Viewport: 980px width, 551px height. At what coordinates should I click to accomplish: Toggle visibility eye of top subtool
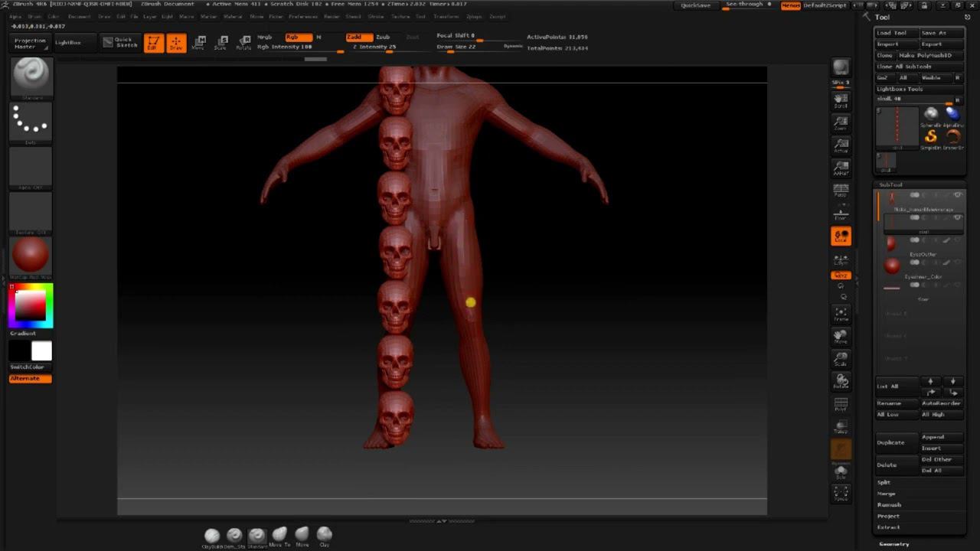click(x=957, y=196)
